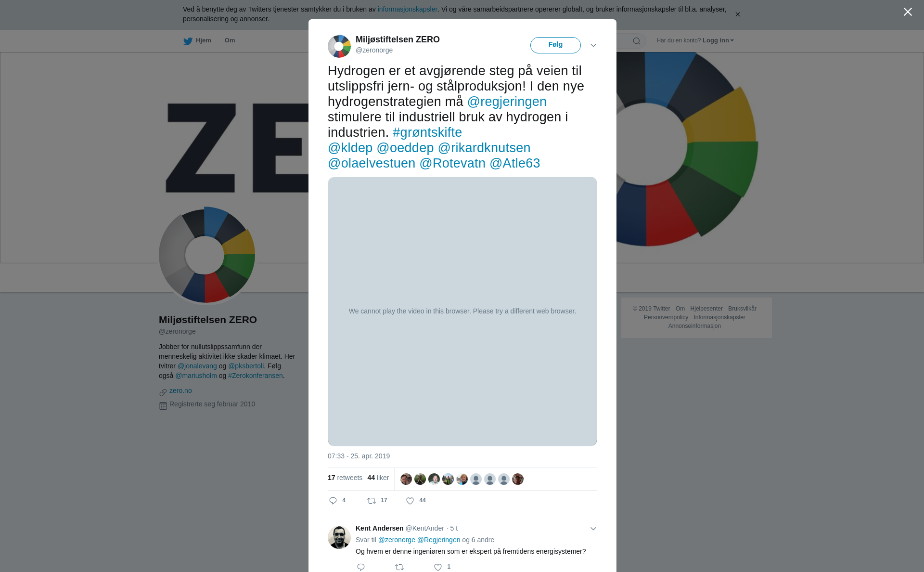Open the Om menu item

(x=230, y=40)
